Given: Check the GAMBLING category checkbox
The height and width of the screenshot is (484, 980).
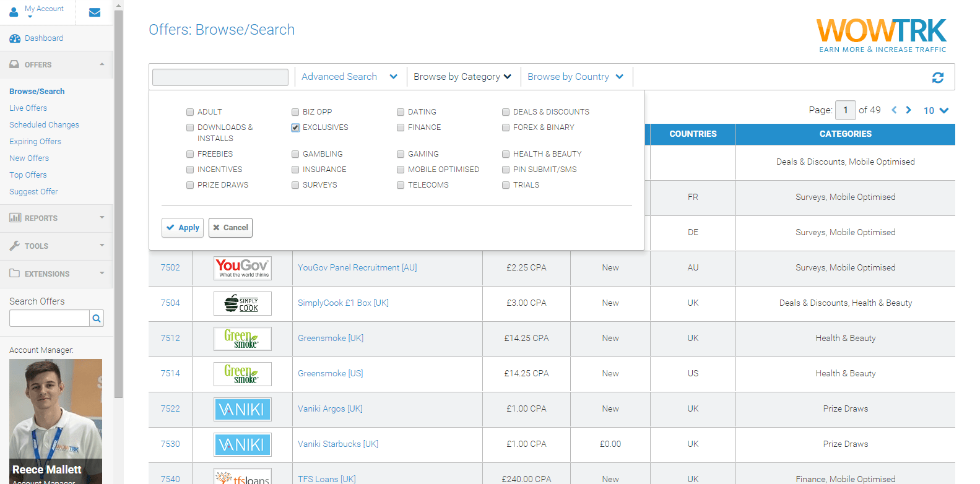Looking at the screenshot, I should click(x=295, y=154).
